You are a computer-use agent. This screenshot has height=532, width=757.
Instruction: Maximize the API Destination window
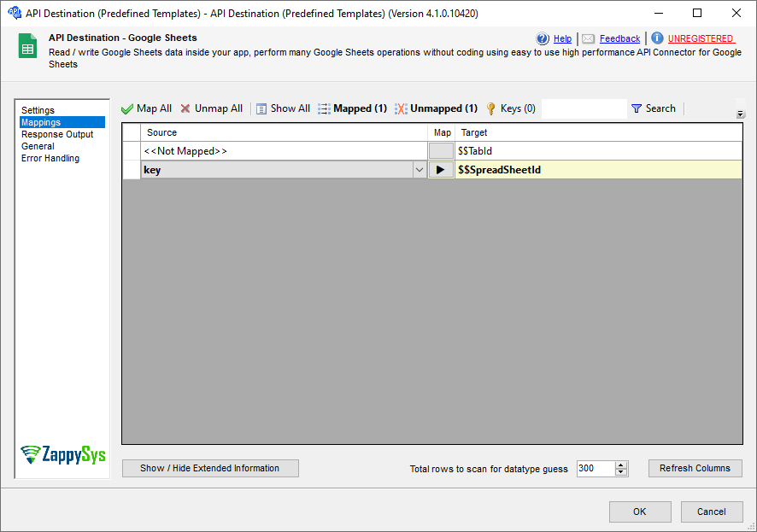click(697, 13)
